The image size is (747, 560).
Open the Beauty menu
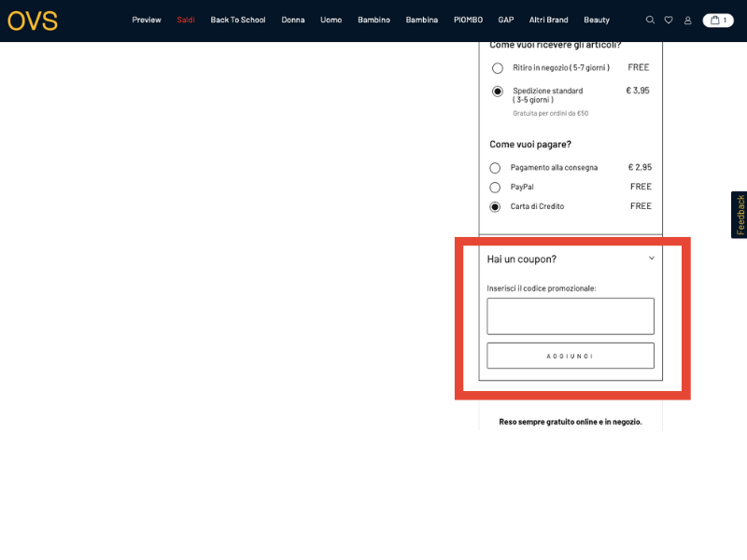597,20
